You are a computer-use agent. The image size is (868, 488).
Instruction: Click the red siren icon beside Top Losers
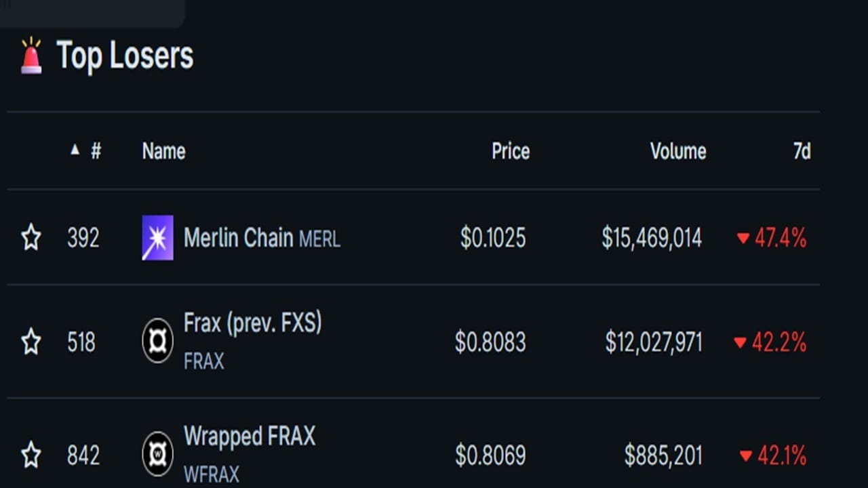click(x=31, y=56)
